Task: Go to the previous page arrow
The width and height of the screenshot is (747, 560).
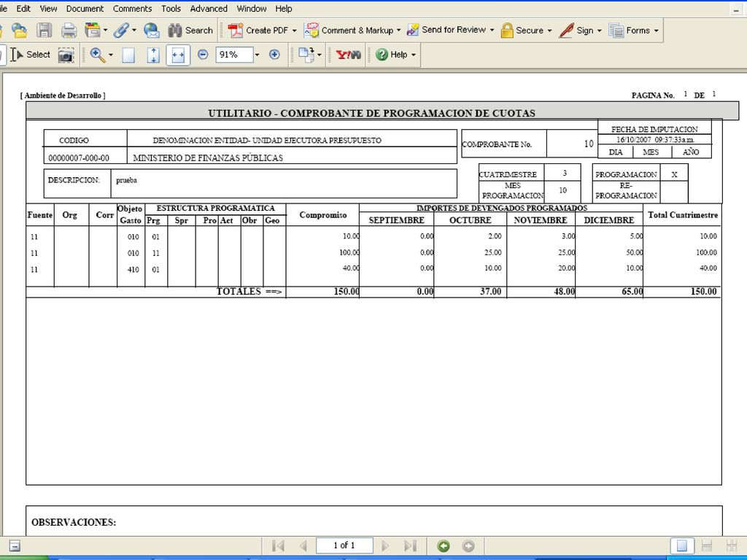Action: (x=303, y=545)
